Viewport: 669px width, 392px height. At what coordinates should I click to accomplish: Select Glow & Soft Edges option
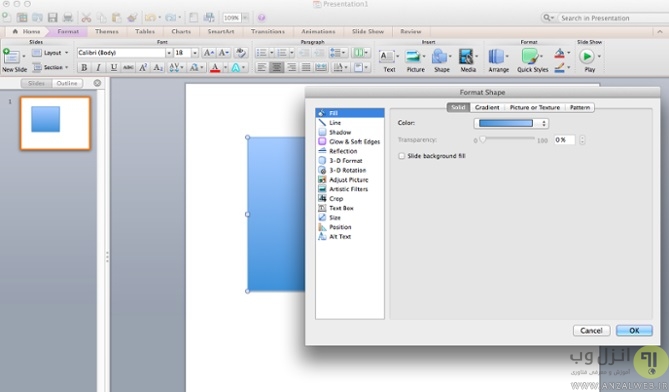coord(350,142)
